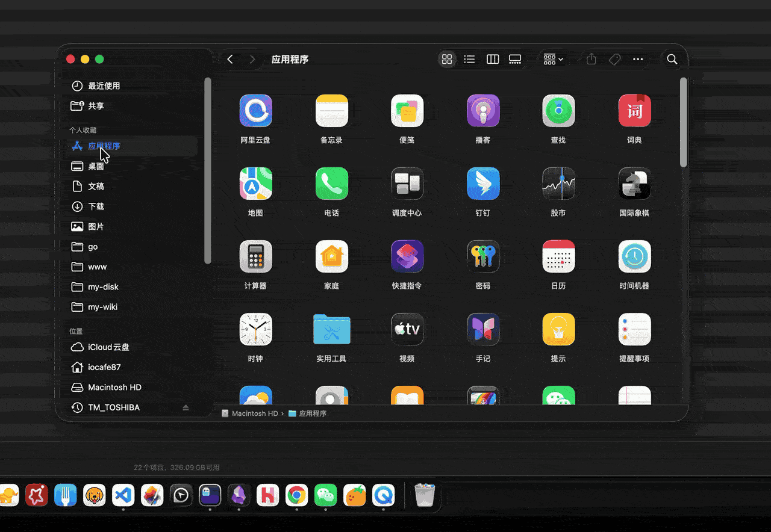
Task: Select Macintosh HD in the sidebar
Action: pyautogui.click(x=131, y=388)
